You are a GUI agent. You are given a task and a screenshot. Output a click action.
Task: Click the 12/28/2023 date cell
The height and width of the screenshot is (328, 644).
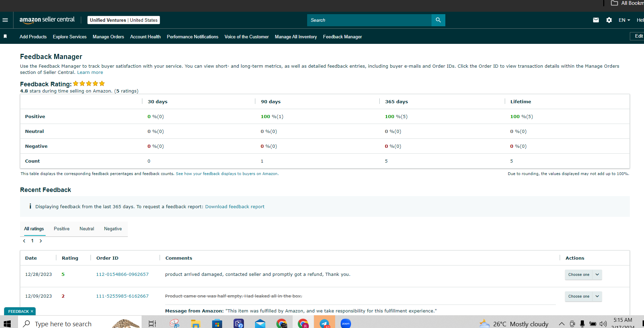38,274
